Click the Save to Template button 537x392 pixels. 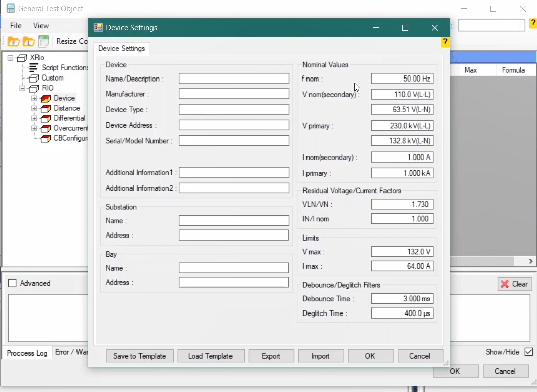[139, 356]
